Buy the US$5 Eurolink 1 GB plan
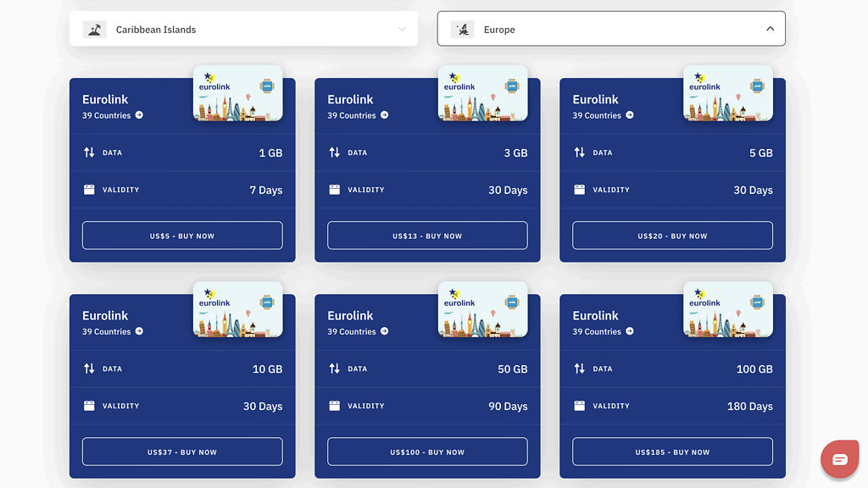868x488 pixels. 182,236
